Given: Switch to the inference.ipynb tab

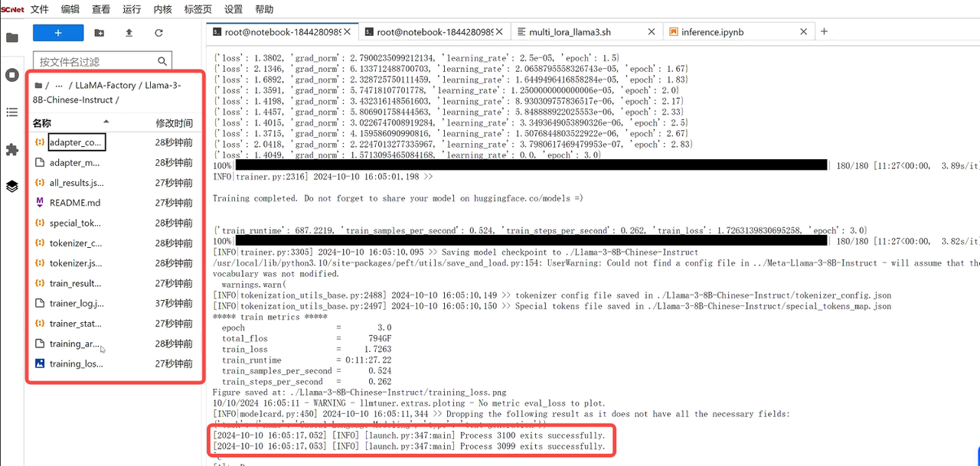Looking at the screenshot, I should pyautogui.click(x=712, y=32).
